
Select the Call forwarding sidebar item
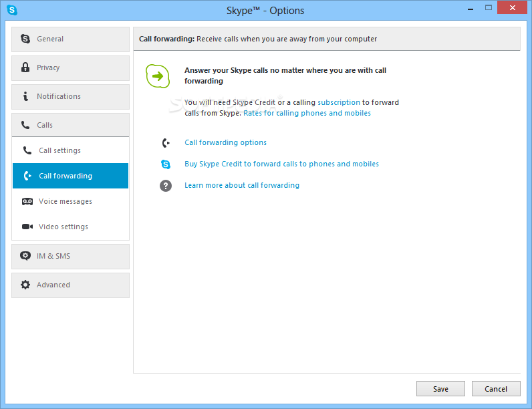pos(71,176)
